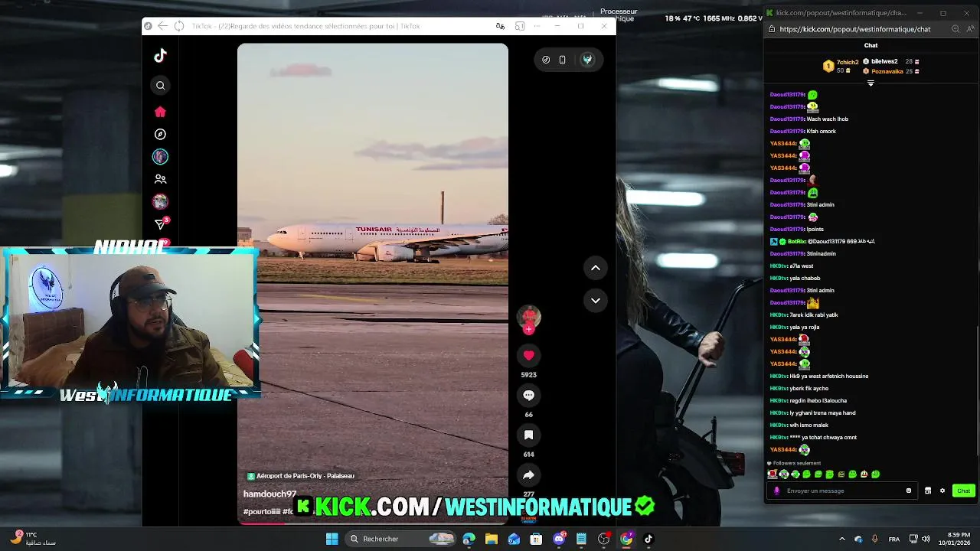Open Microsoft Edge from the taskbar
The width and height of the screenshot is (980, 551).
tap(469, 539)
